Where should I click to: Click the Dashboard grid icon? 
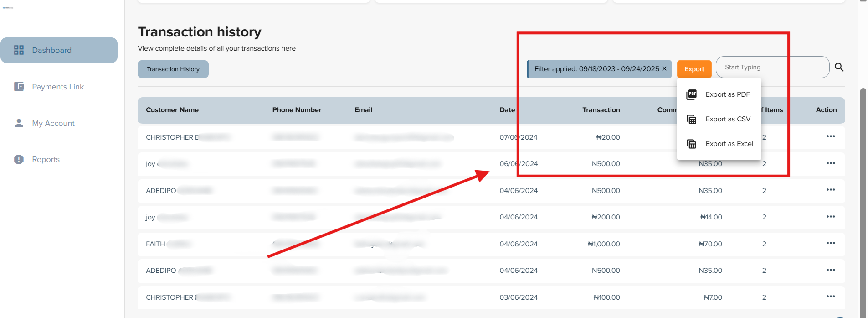click(x=19, y=50)
